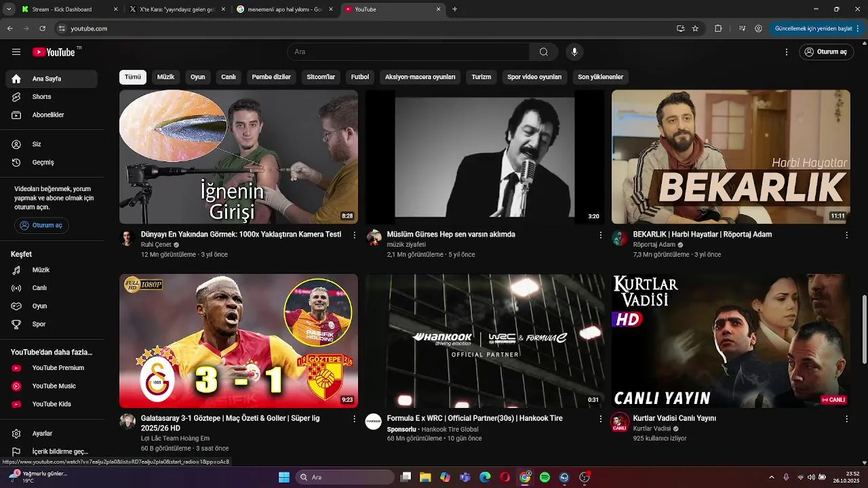This screenshot has height=488, width=868.
Task: Select Aksiyon-macera oyunları filter chip
Action: [x=420, y=77]
